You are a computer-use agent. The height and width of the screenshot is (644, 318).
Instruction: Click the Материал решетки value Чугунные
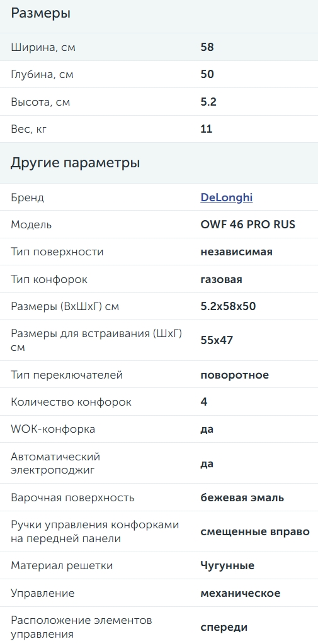pos(227,566)
